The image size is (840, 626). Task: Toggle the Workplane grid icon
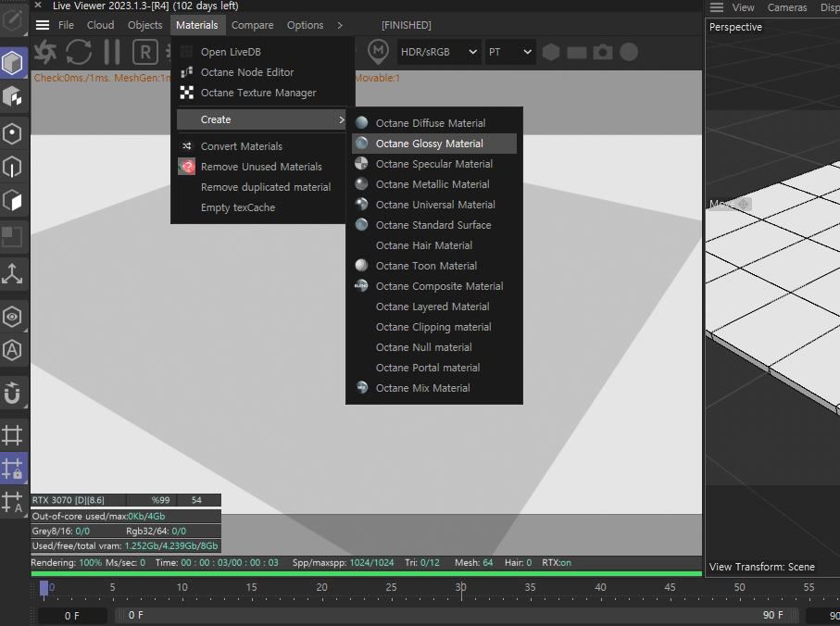[12, 435]
